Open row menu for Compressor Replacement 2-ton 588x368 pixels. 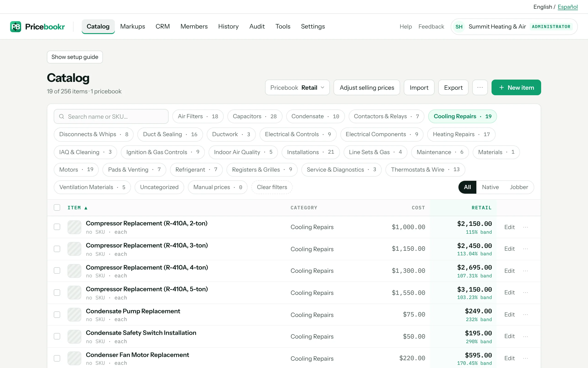tap(525, 227)
